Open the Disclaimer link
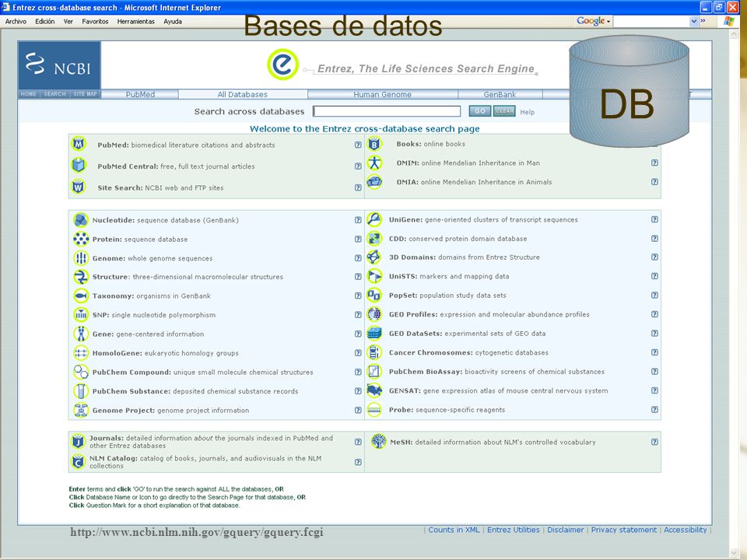Screen dimensions: 747x560 click(566, 530)
